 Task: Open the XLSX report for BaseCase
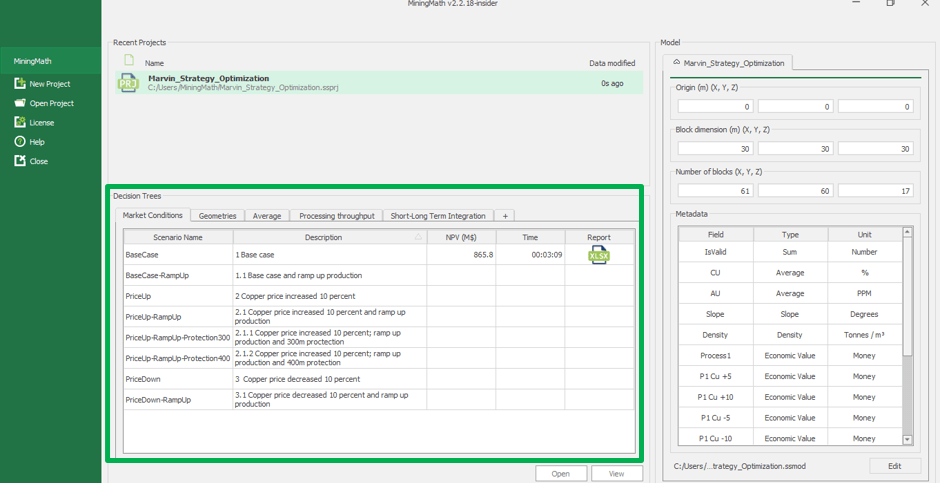(x=598, y=255)
